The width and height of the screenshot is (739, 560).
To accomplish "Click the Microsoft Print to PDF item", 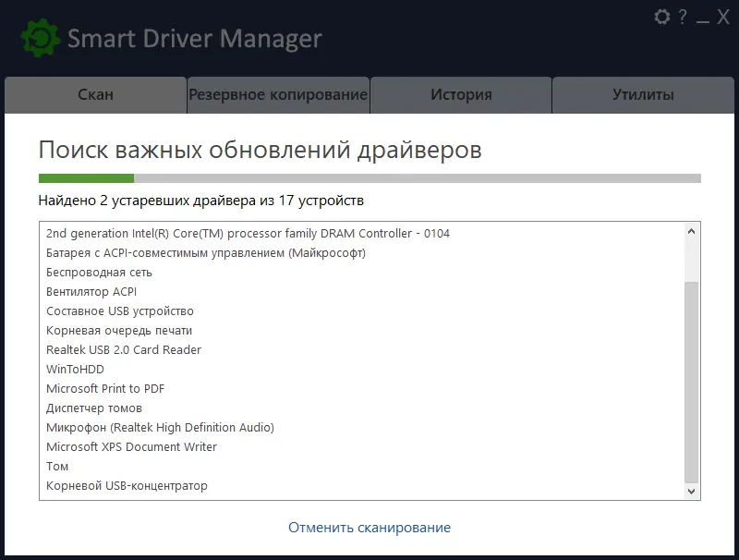I will pos(106,388).
